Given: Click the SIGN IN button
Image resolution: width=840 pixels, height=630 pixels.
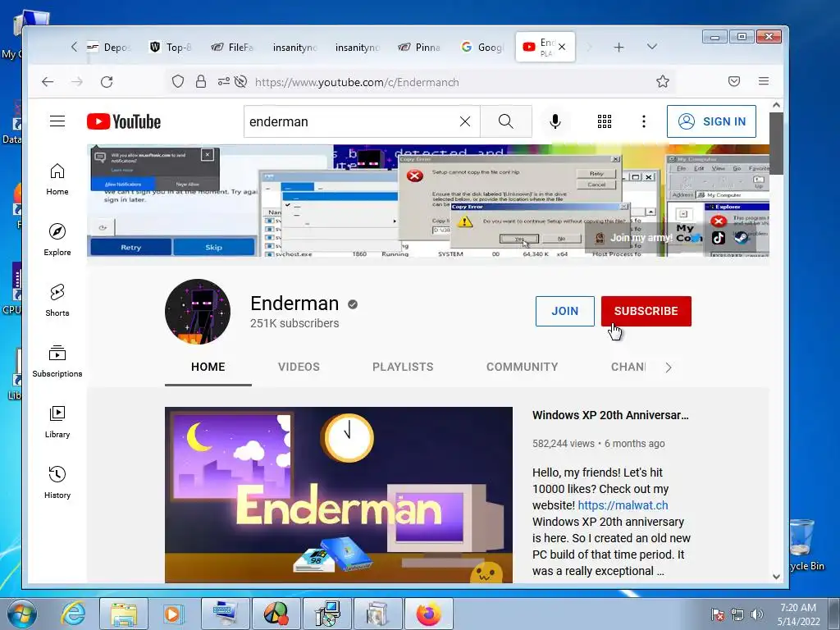Looking at the screenshot, I should pos(711,121).
